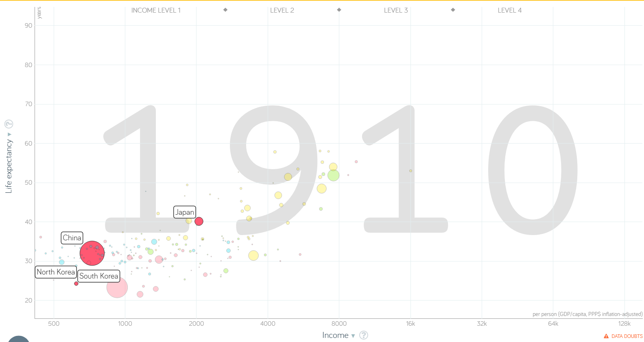This screenshot has height=342, width=644.
Task: Click the large pale pink bubble near 1000 income
Action: click(x=117, y=287)
